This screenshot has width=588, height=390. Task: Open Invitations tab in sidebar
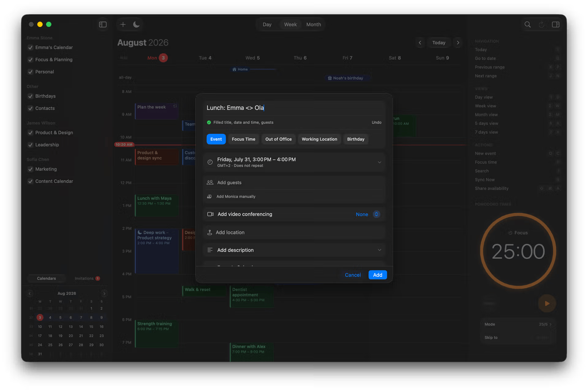87,279
